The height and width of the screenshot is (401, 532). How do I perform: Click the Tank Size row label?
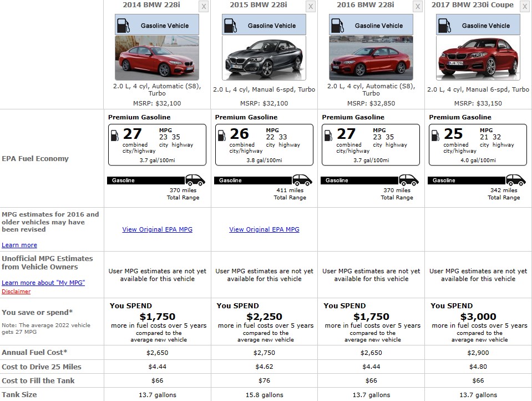coord(19,394)
